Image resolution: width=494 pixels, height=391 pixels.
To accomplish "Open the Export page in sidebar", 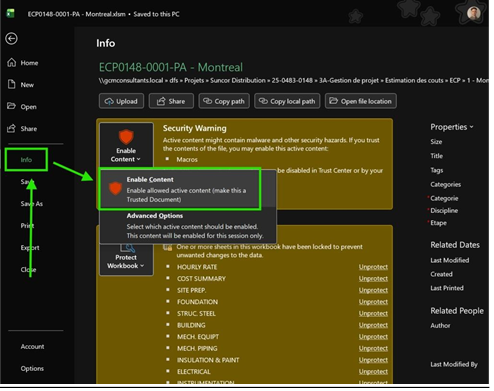I will coord(30,249).
